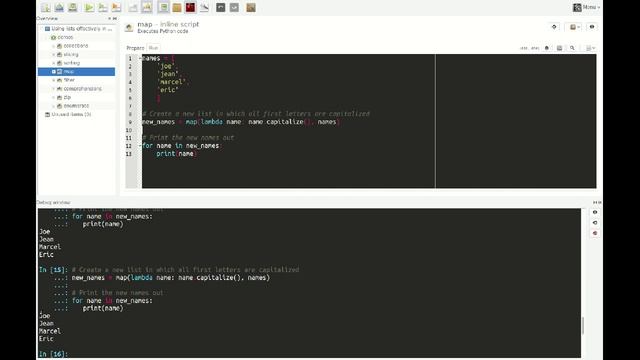The height and width of the screenshot is (360, 640).
Task: Collapse the code fold at line 1
Action: [140, 58]
